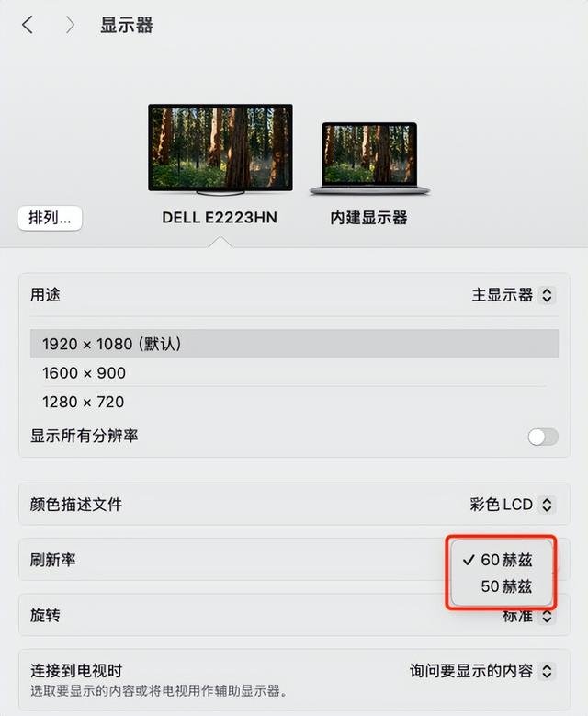Select the 内建显示器 laptop thumbnail

[x=369, y=158]
